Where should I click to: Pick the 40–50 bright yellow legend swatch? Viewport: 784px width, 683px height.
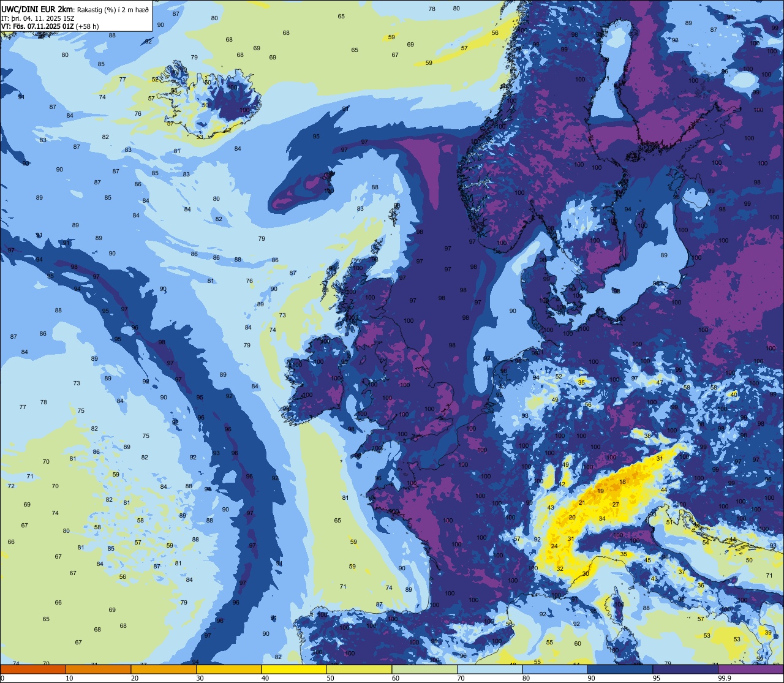294,669
